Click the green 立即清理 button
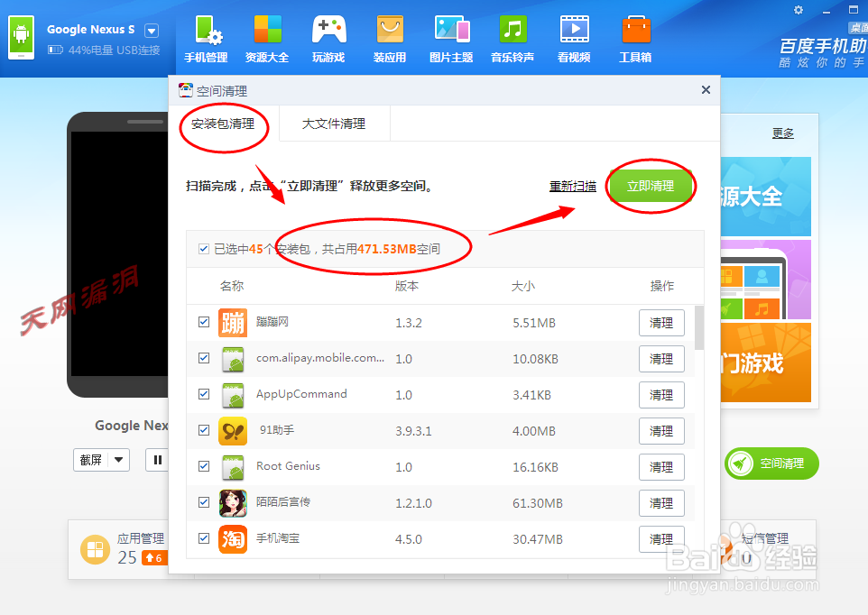 651,187
